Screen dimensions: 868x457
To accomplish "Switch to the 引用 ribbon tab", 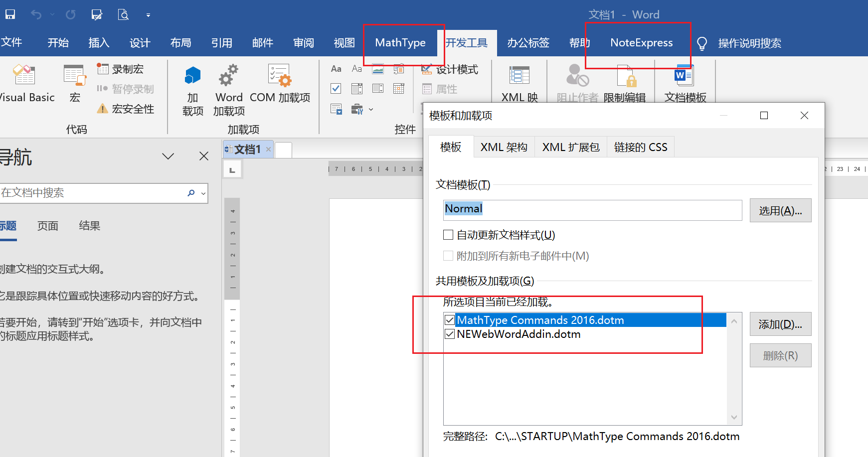I will coord(221,43).
